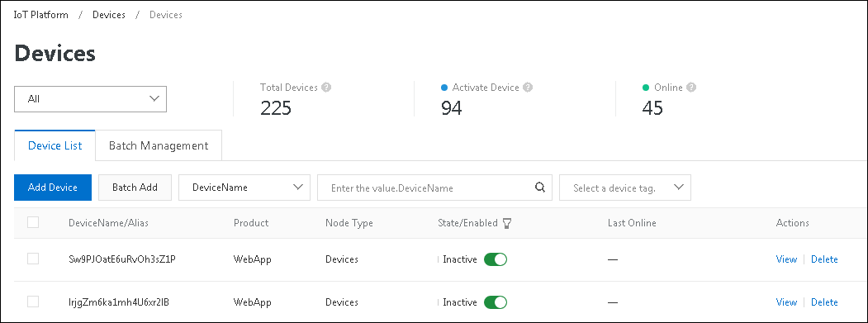Image resolution: width=868 pixels, height=323 pixels.
Task: Click WebApp product in Sw9PJOatE6uRvOh3sZ1P row
Action: click(x=253, y=259)
